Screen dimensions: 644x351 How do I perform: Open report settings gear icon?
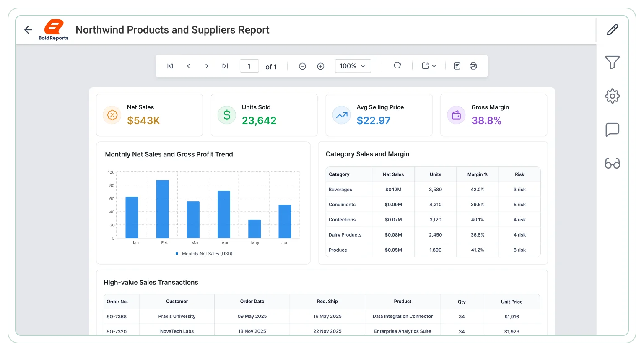point(613,96)
